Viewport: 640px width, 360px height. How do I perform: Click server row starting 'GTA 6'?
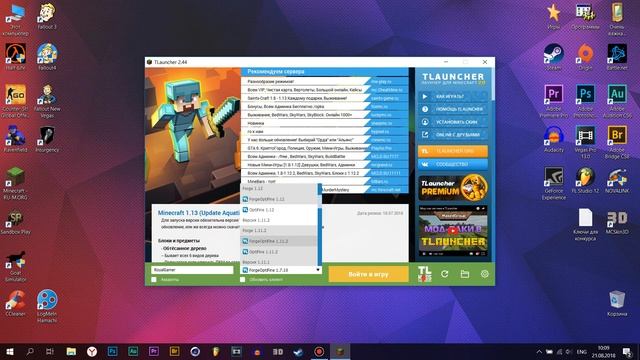coord(324,148)
